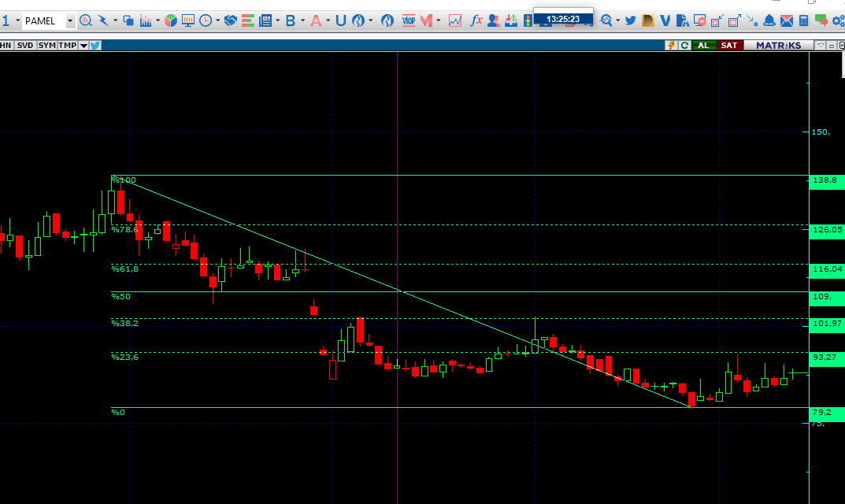Viewport: 845px width, 504px height.
Task: Open the monitor with orange bars icon
Action: (x=188, y=20)
